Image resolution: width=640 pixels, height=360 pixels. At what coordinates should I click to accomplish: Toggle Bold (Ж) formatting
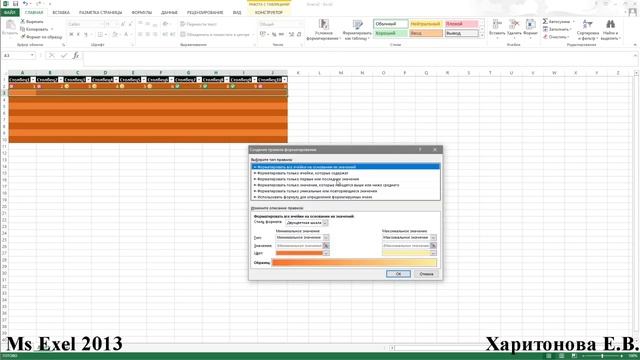pyautogui.click(x=71, y=35)
